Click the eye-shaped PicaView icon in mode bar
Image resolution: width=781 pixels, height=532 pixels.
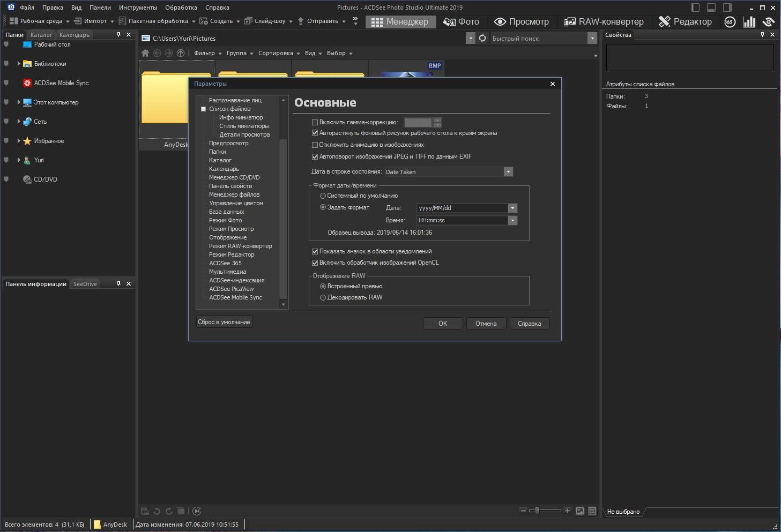[x=769, y=21]
